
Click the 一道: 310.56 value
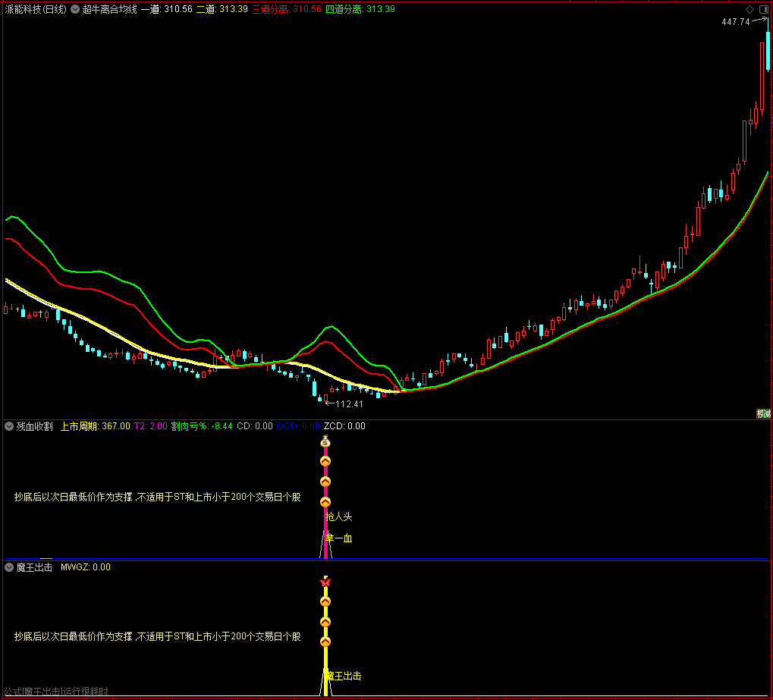[x=167, y=9]
